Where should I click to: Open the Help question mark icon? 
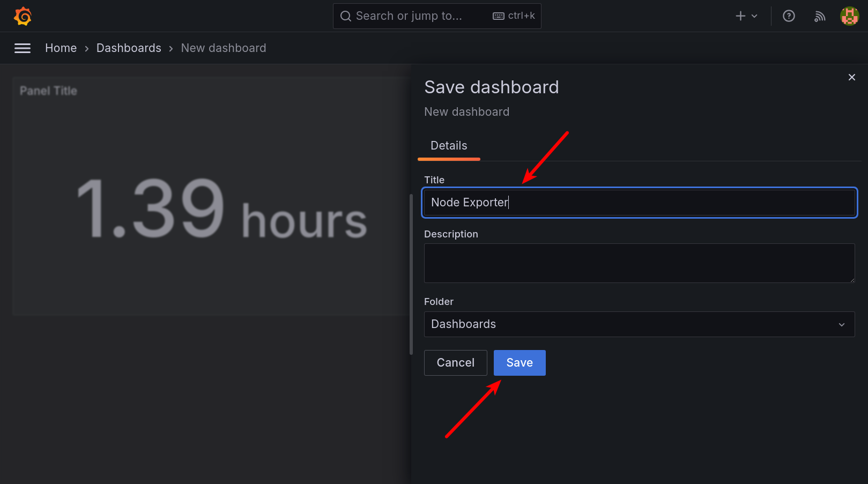(x=789, y=16)
